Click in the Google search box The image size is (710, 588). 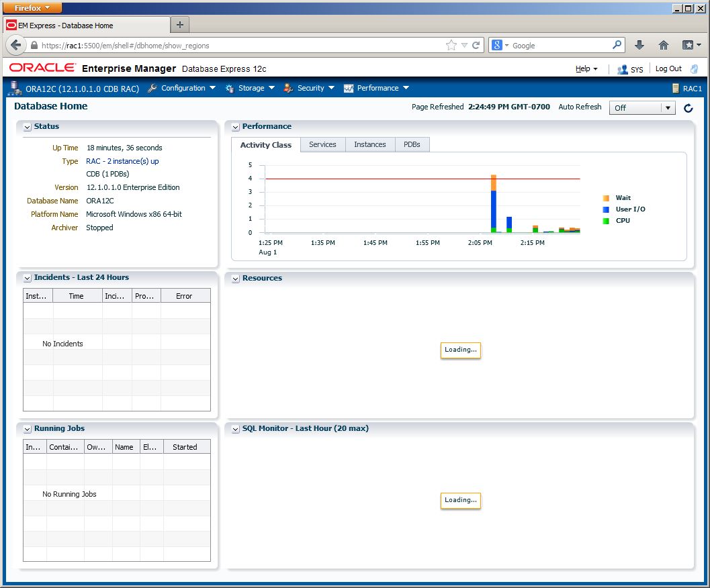pyautogui.click(x=561, y=45)
